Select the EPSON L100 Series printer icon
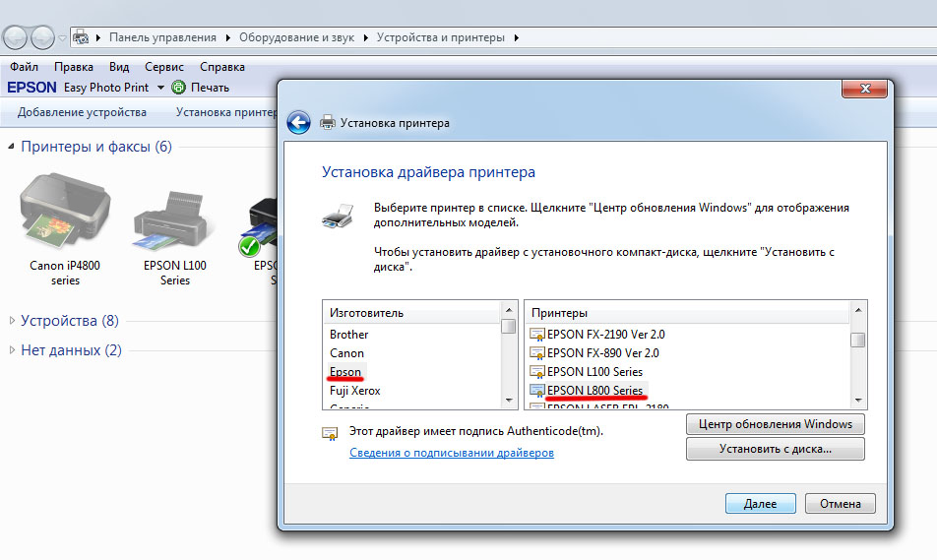 pos(172,219)
